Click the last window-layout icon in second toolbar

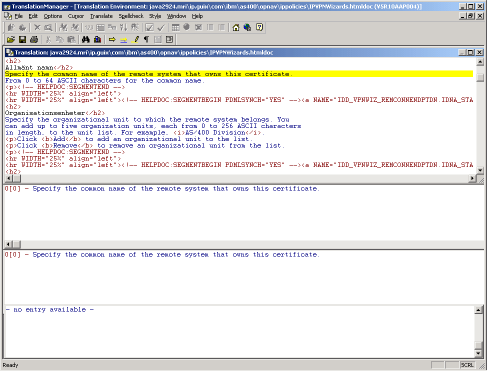pos(169,40)
